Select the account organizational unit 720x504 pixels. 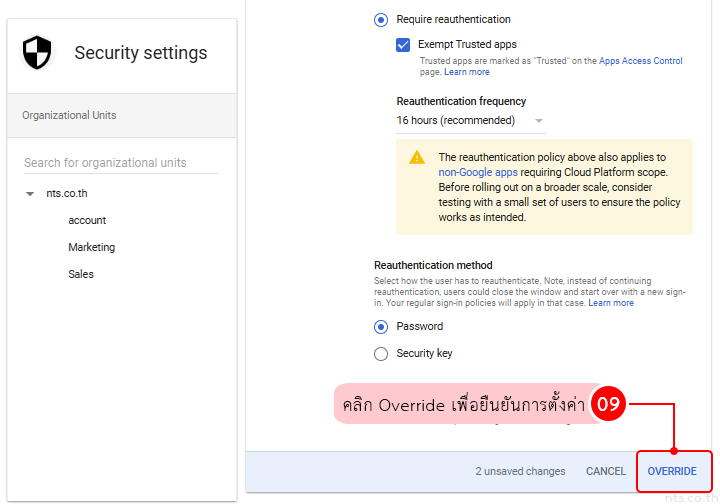pos(87,220)
